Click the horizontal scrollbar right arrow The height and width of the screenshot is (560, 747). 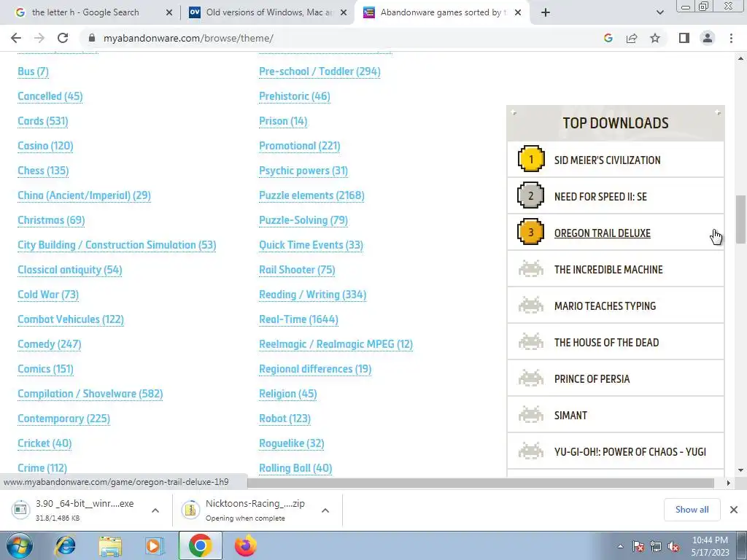(x=728, y=483)
